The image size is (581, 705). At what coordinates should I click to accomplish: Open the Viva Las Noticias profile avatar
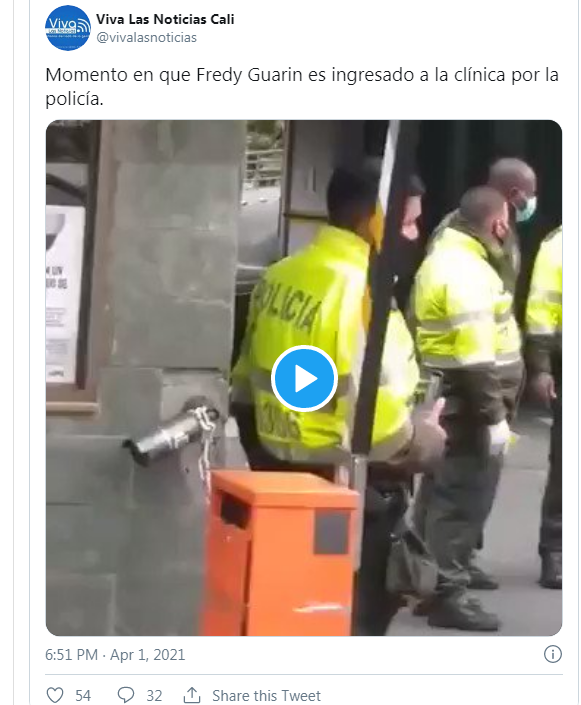(67, 28)
